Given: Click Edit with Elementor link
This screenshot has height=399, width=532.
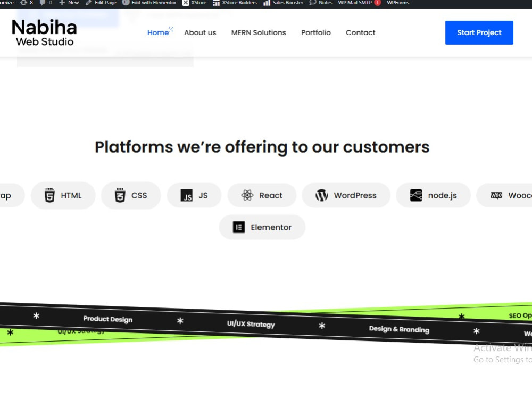Looking at the screenshot, I should (x=154, y=3).
